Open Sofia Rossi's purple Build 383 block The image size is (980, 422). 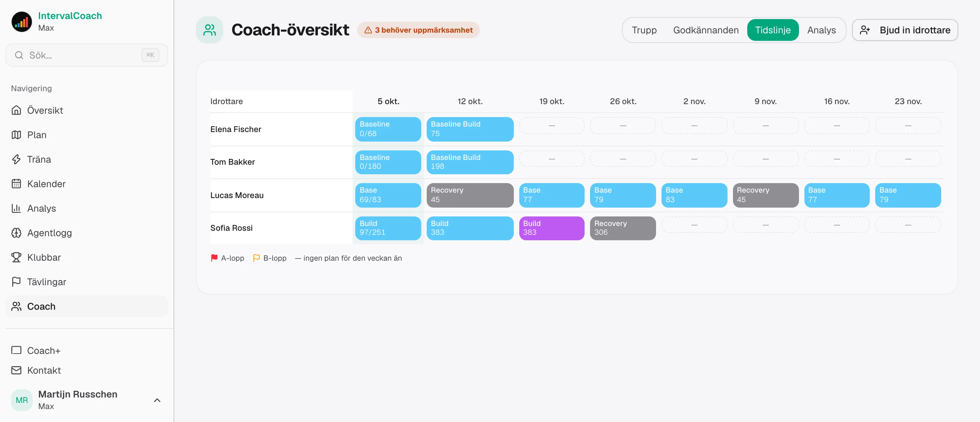(x=552, y=228)
